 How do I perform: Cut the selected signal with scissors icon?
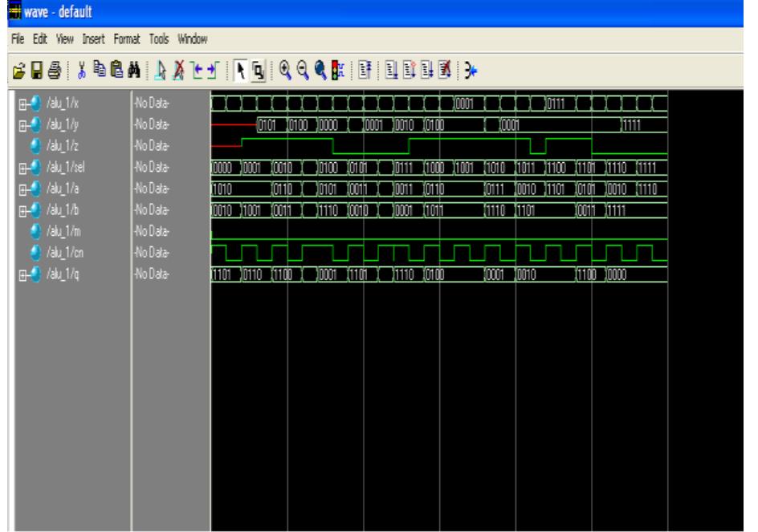(x=81, y=71)
